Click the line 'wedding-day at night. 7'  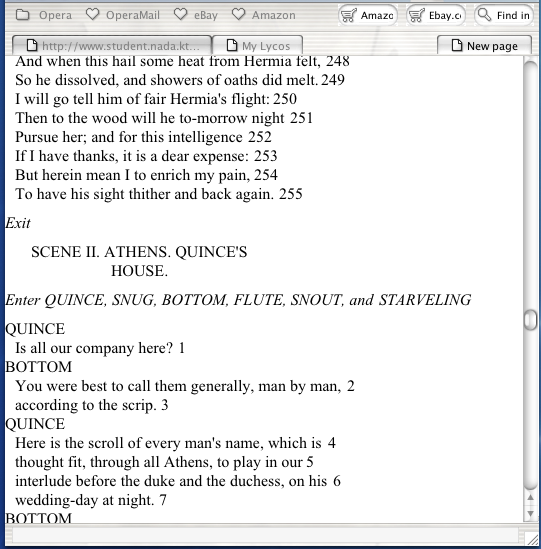[x=91, y=500]
